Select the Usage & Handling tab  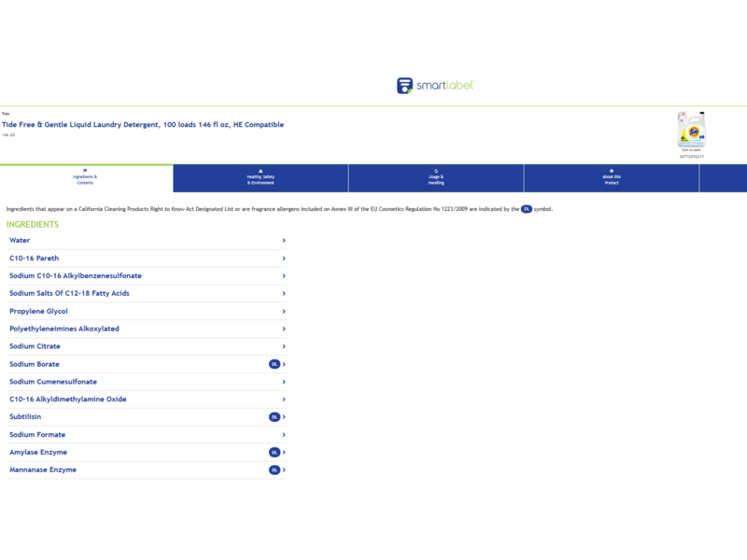point(436,178)
